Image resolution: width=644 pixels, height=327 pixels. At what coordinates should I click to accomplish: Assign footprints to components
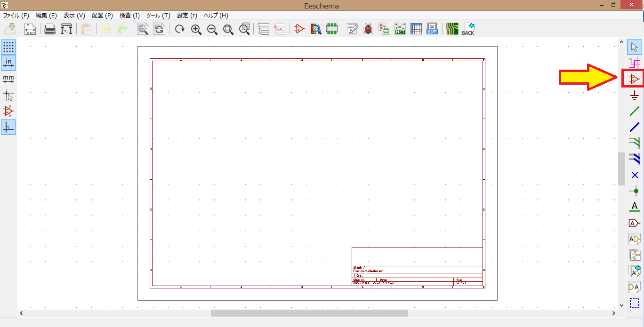[384, 29]
